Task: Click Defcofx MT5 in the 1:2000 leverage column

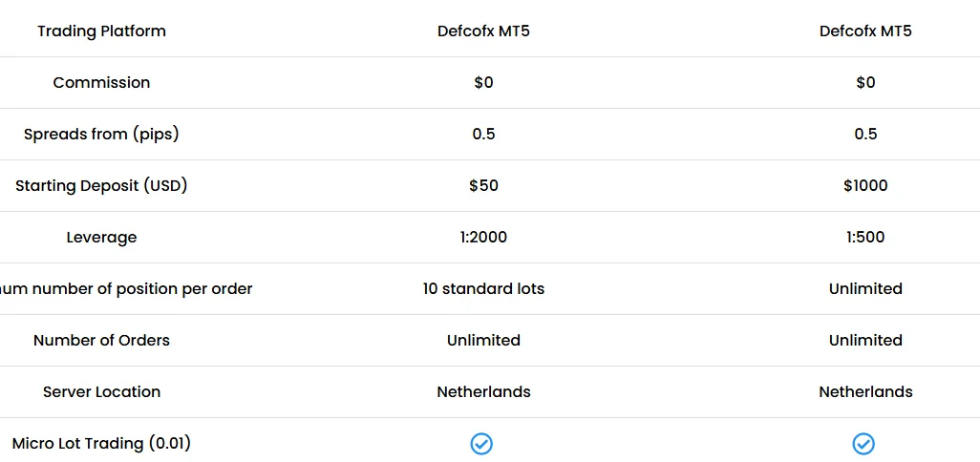Action: click(483, 31)
